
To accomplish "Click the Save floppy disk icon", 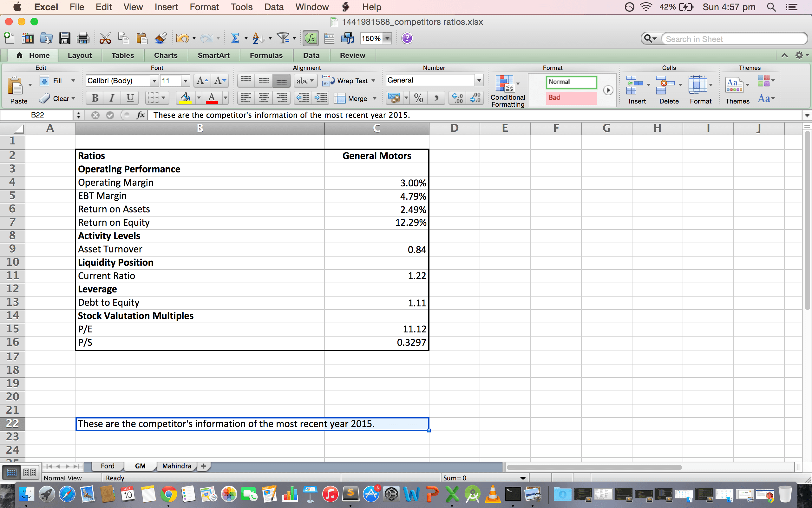I will 64,38.
